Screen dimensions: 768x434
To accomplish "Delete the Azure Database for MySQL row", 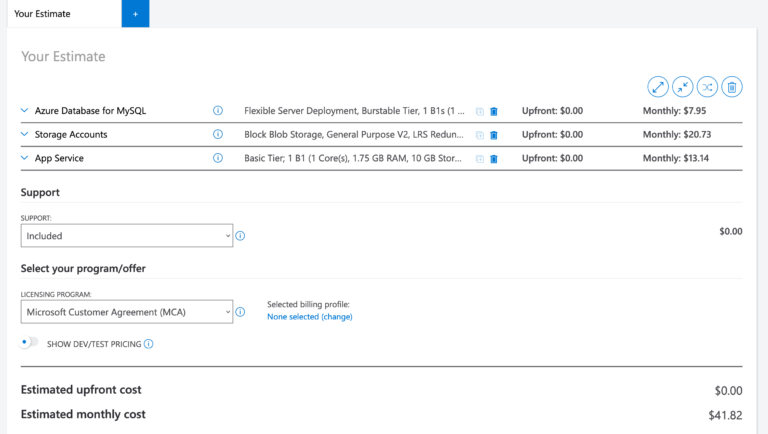I will pyautogui.click(x=494, y=112).
